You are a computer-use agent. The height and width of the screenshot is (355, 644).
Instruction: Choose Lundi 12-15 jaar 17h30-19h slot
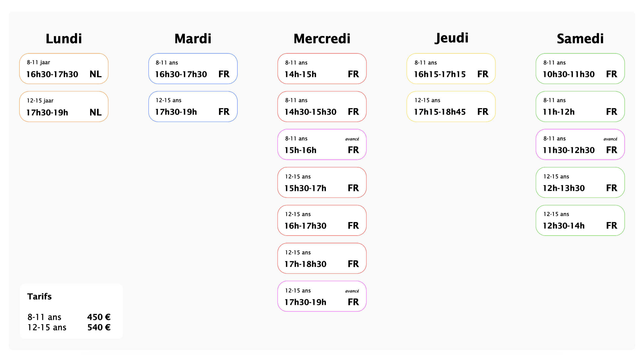point(64,107)
